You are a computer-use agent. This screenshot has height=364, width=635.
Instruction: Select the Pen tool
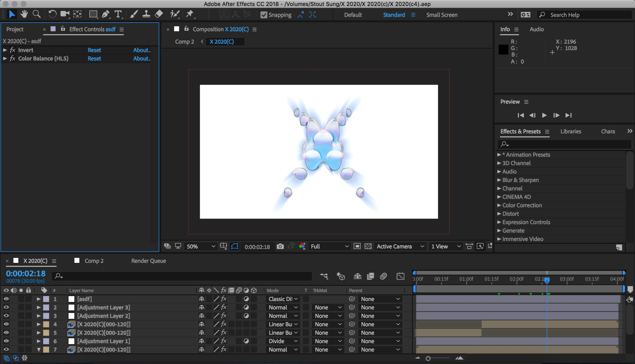pyautogui.click(x=106, y=14)
